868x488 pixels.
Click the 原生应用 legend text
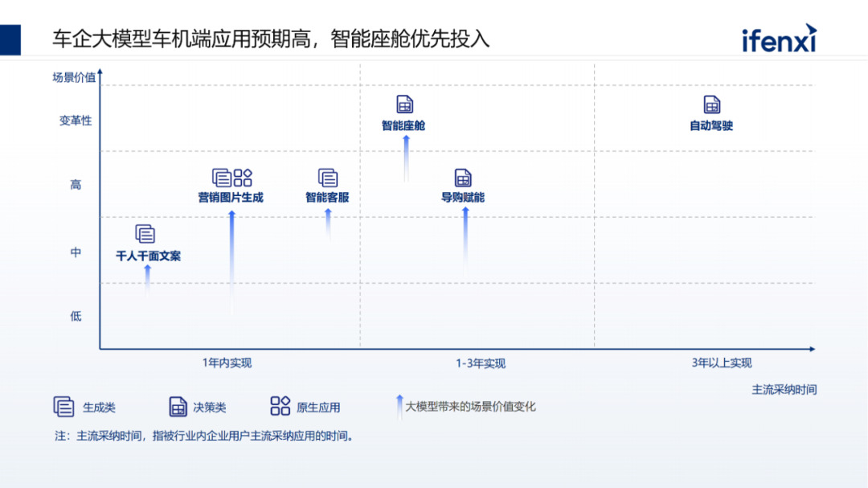pos(318,408)
